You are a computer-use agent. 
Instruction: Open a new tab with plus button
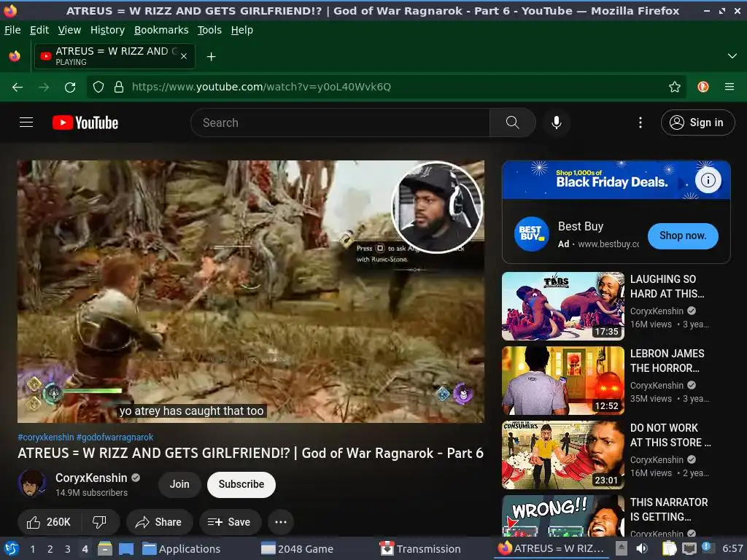[211, 57]
